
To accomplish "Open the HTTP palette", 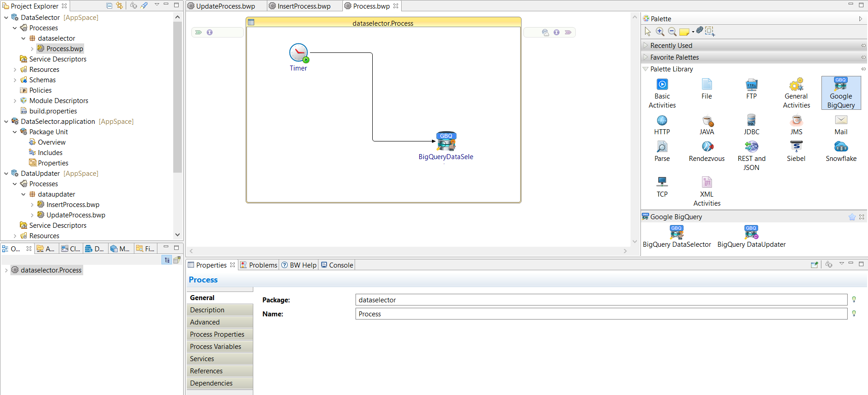I will click(662, 125).
